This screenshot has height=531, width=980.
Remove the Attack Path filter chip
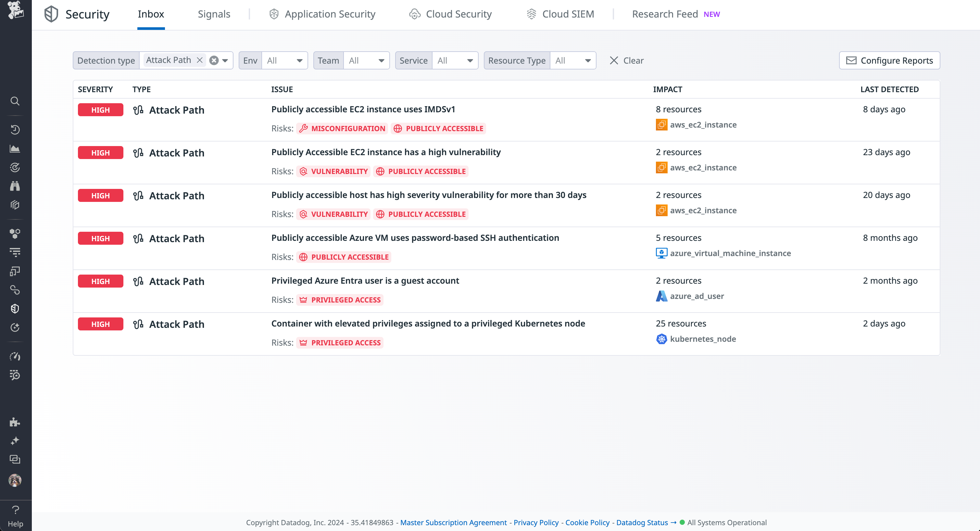[200, 60]
